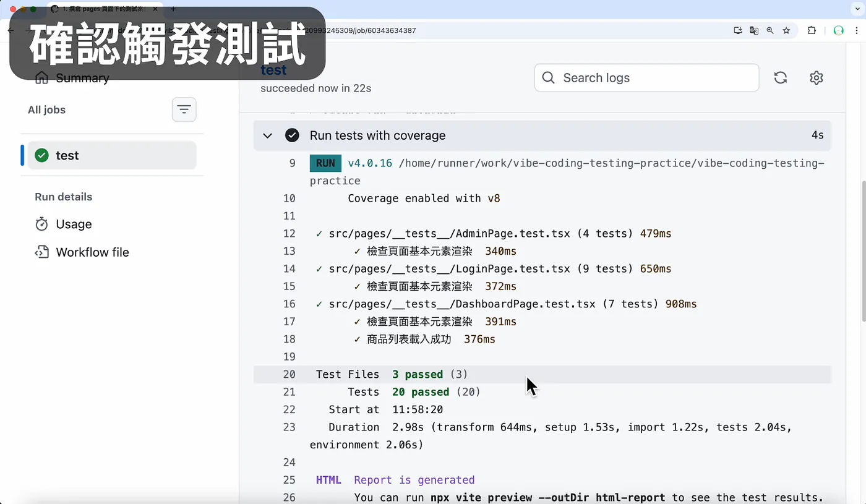The image size is (866, 504).
Task: Click the zoom magnifier icon in address bar
Action: click(770, 30)
